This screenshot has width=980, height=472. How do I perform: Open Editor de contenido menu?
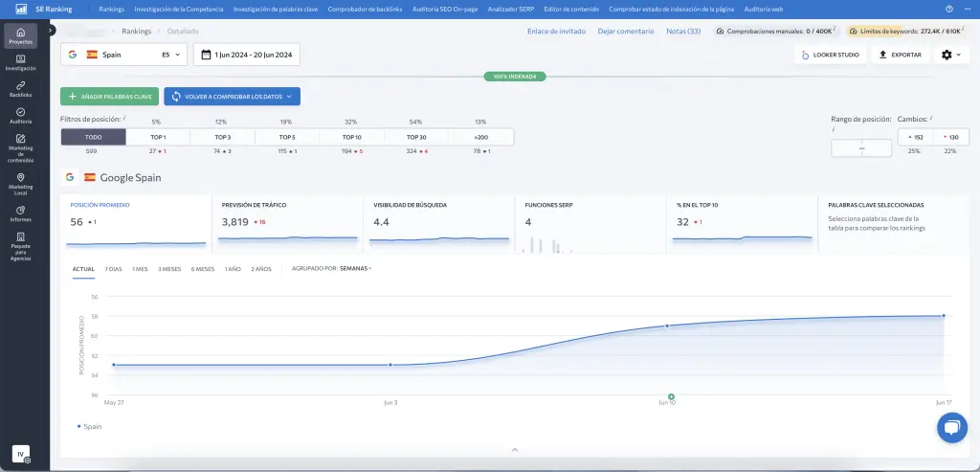571,10
